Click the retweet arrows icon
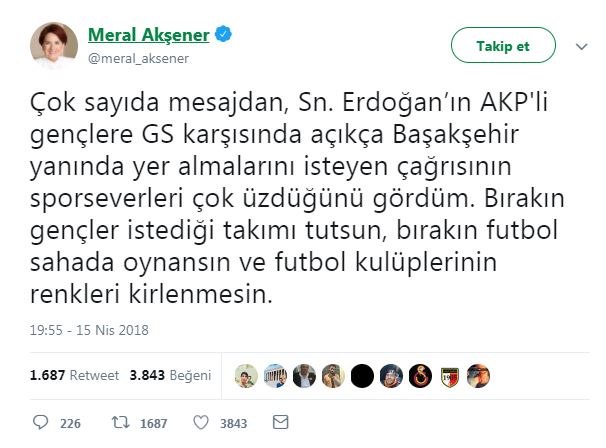Screen dimensions: 606x448 pos(120,422)
